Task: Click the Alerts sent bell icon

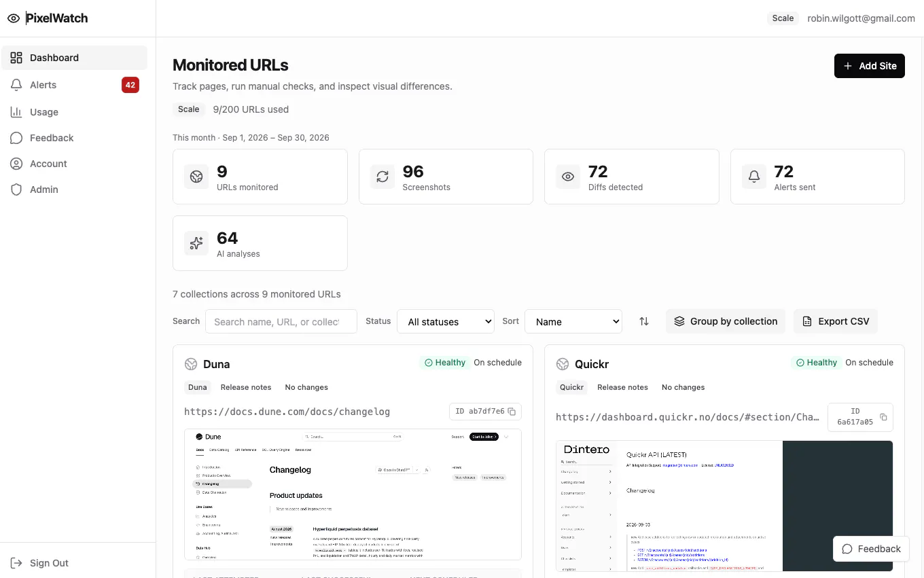Action: (754, 177)
